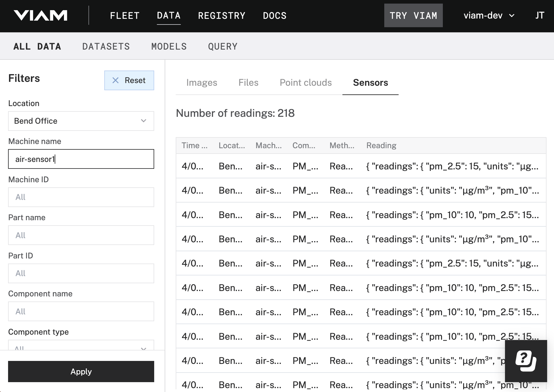Click into the Part name field
Image resolution: width=554 pixels, height=392 pixels.
point(81,235)
